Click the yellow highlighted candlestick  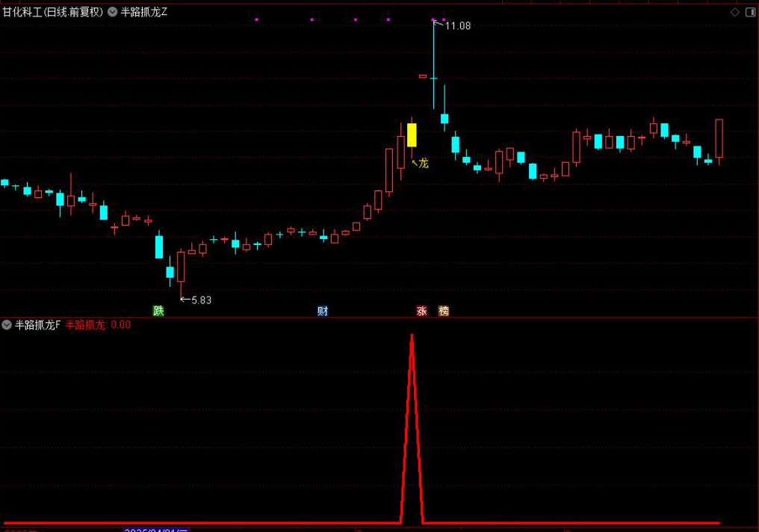(412, 135)
